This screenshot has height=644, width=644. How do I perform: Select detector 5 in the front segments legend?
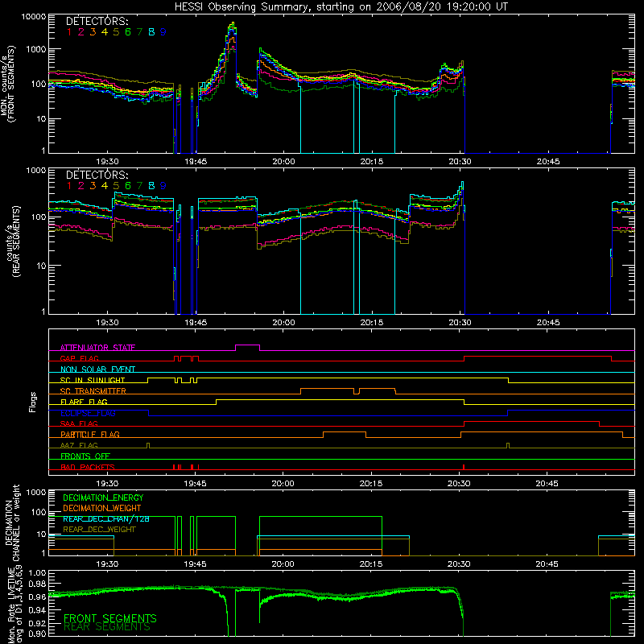click(116, 32)
